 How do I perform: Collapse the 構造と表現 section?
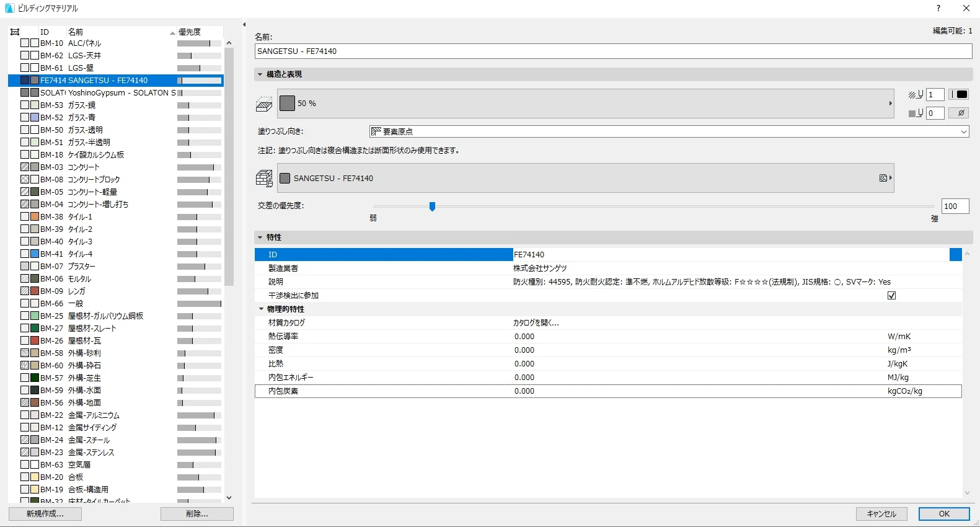pyautogui.click(x=260, y=74)
